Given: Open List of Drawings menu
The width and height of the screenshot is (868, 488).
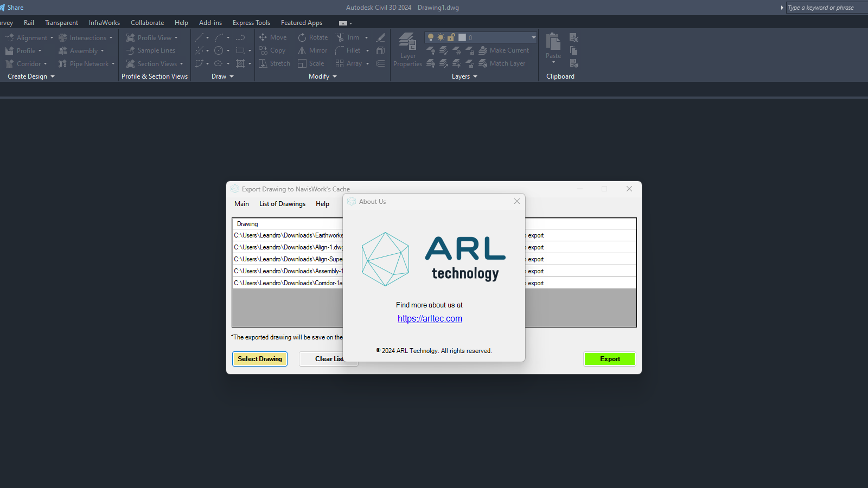Looking at the screenshot, I should (x=282, y=204).
